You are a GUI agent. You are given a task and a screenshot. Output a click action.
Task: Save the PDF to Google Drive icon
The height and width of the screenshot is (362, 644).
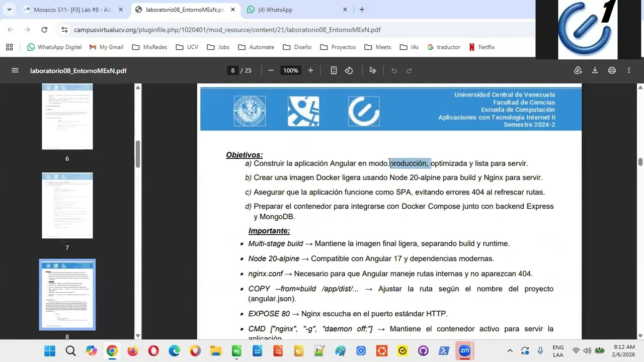tap(578, 70)
